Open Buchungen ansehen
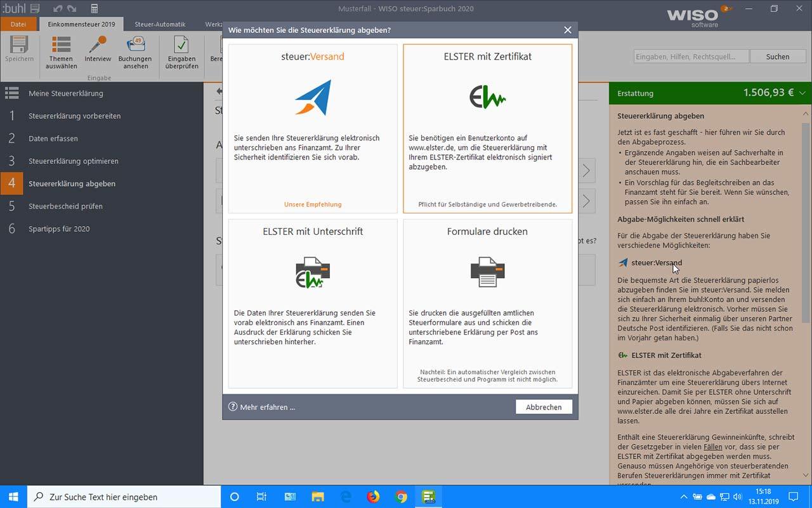The image size is (812, 508). (135, 53)
